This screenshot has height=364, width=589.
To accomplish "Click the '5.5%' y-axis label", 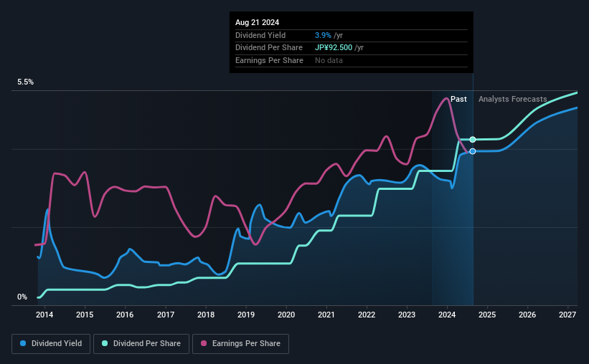I will (25, 82).
